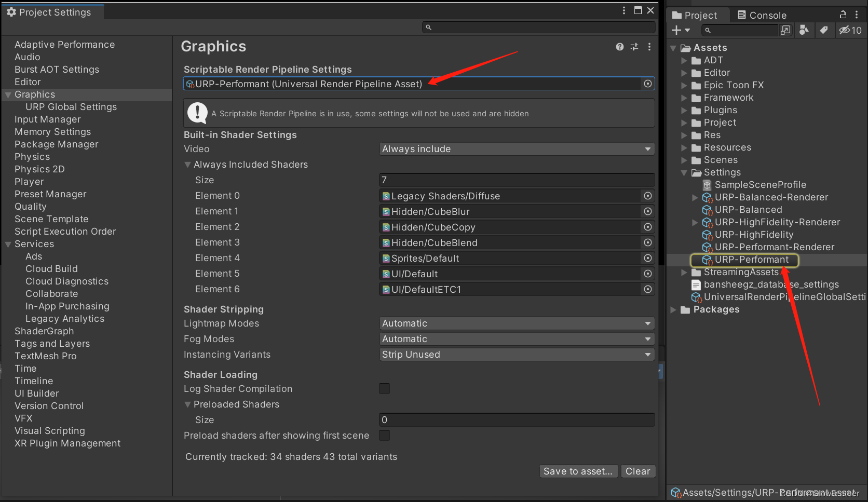Select the search by type icon

click(x=804, y=30)
